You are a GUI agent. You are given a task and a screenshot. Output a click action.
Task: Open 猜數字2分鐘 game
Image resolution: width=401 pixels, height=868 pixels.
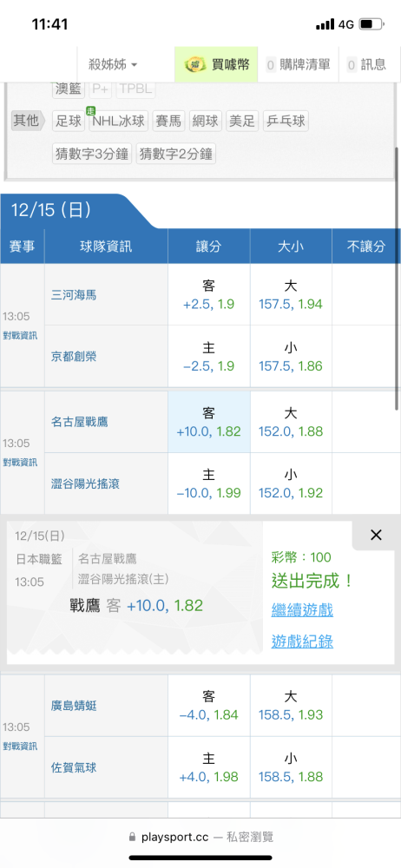click(x=176, y=154)
